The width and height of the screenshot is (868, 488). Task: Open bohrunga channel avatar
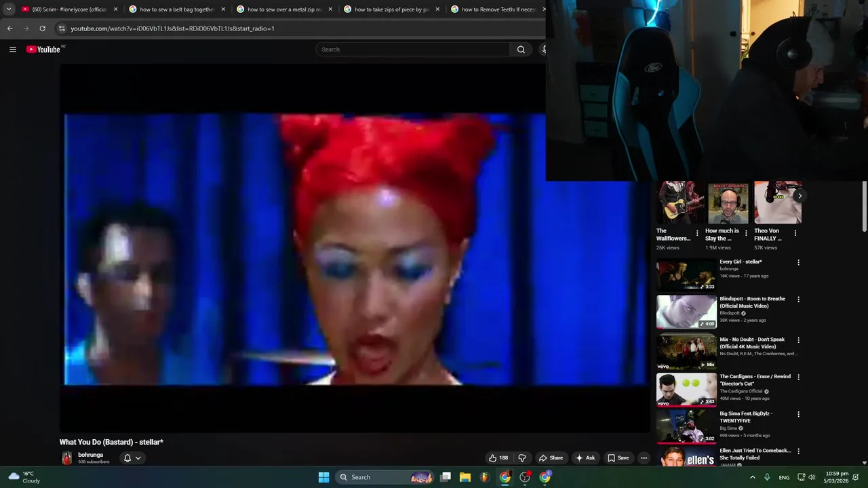tap(66, 458)
